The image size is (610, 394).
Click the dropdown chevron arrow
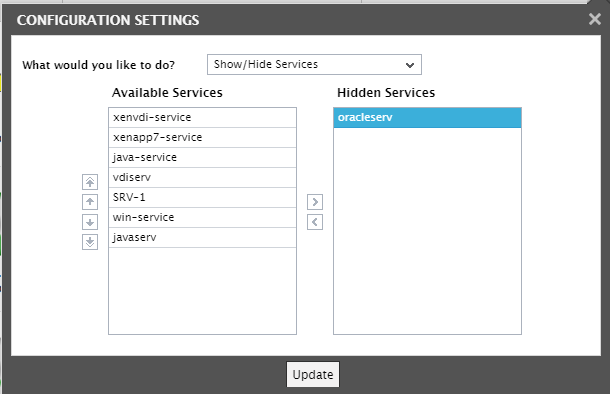coord(410,65)
